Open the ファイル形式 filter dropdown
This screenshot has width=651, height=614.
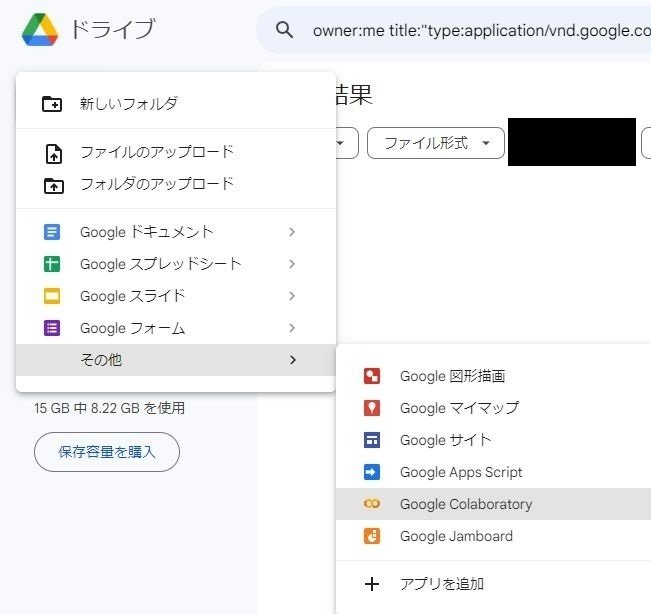click(x=436, y=143)
